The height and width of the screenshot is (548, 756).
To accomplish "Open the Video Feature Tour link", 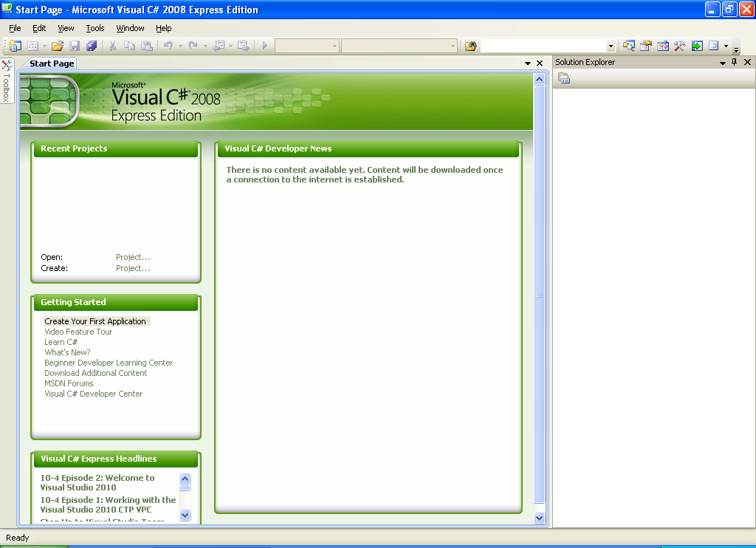I will click(x=78, y=332).
